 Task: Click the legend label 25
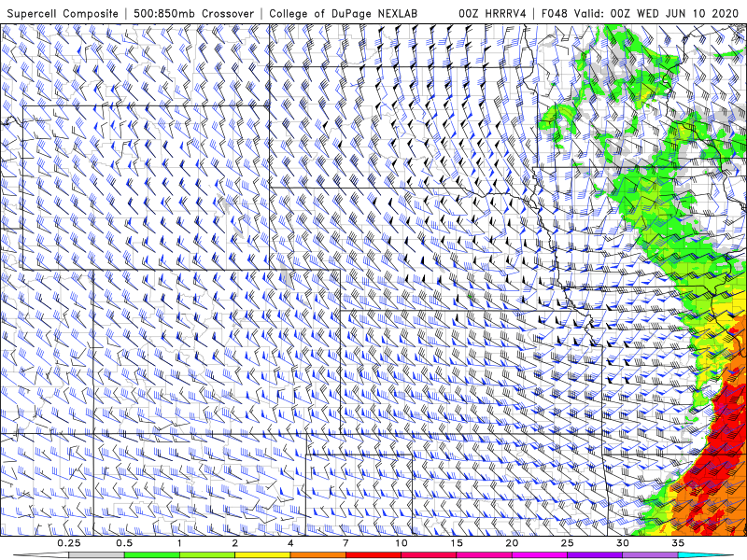567,543
